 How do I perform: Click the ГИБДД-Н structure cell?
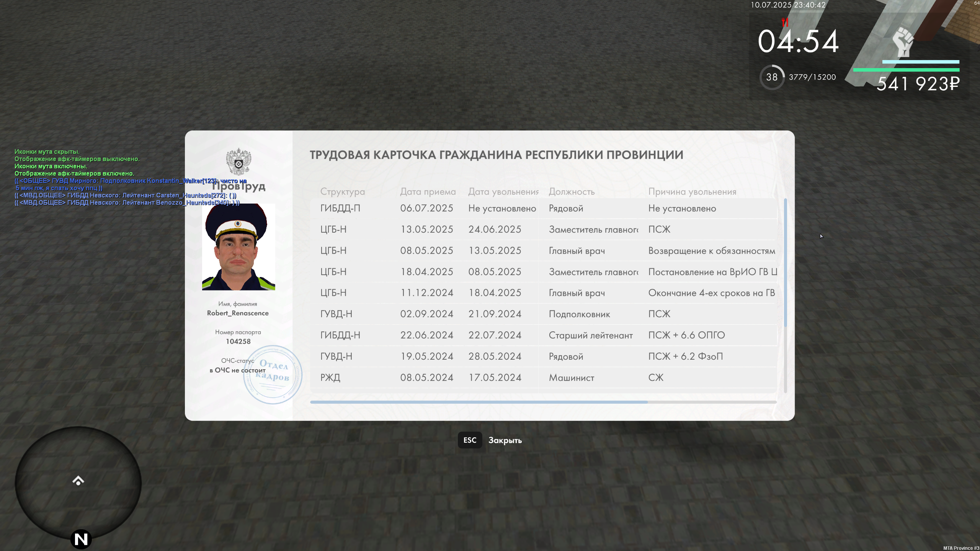click(x=340, y=335)
